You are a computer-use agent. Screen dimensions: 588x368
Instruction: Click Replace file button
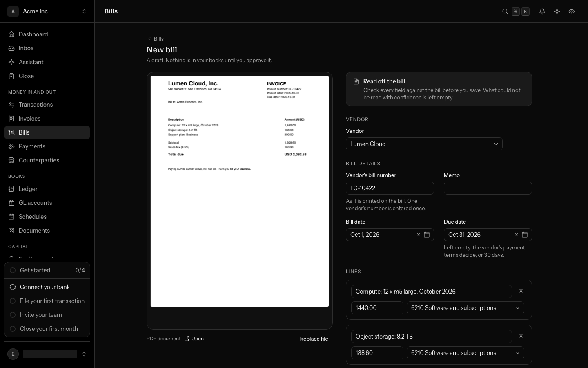pyautogui.click(x=314, y=339)
